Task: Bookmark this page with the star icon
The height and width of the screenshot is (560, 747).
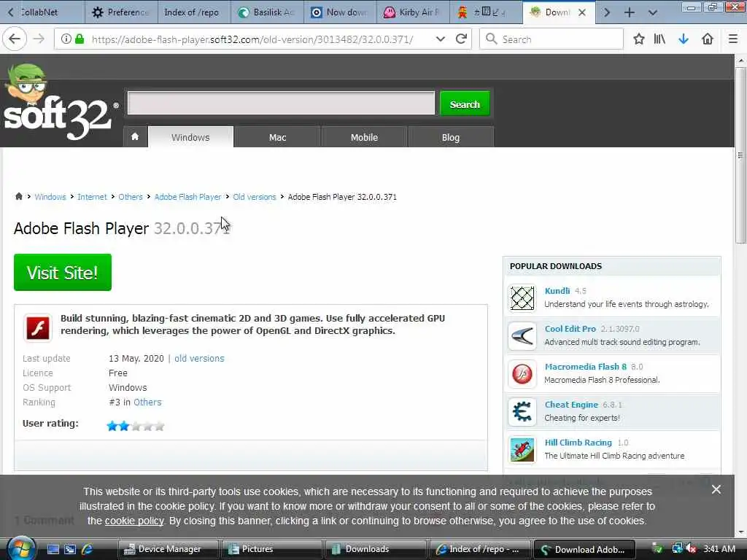Action: click(x=639, y=39)
